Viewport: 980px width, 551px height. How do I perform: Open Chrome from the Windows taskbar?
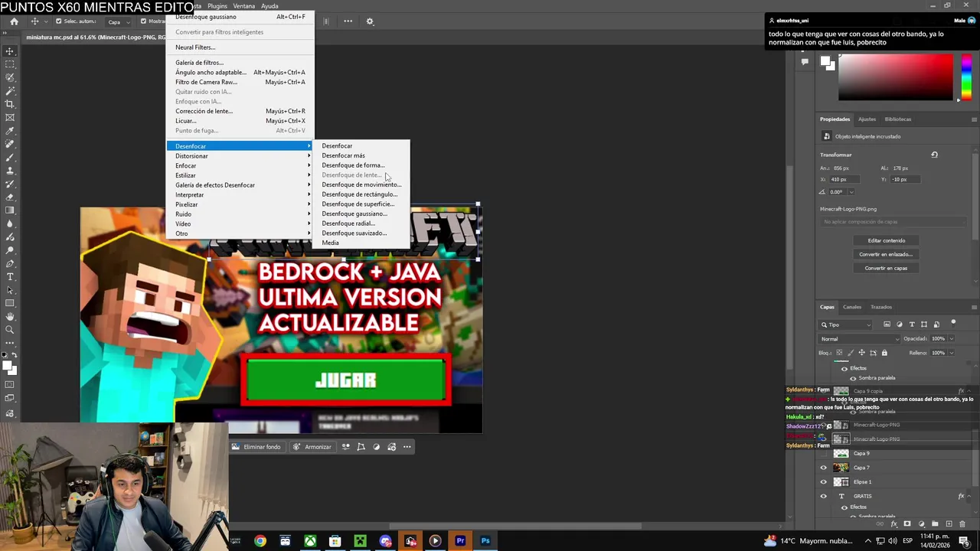coord(260,541)
